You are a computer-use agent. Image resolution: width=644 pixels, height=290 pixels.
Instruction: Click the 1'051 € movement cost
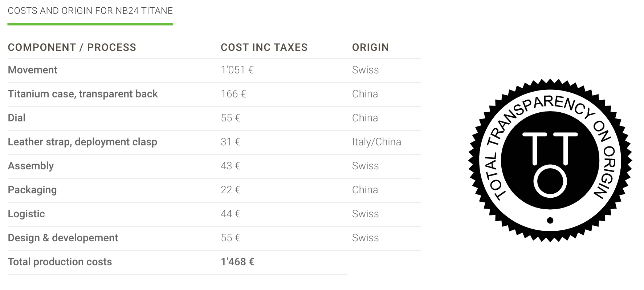pyautogui.click(x=237, y=70)
